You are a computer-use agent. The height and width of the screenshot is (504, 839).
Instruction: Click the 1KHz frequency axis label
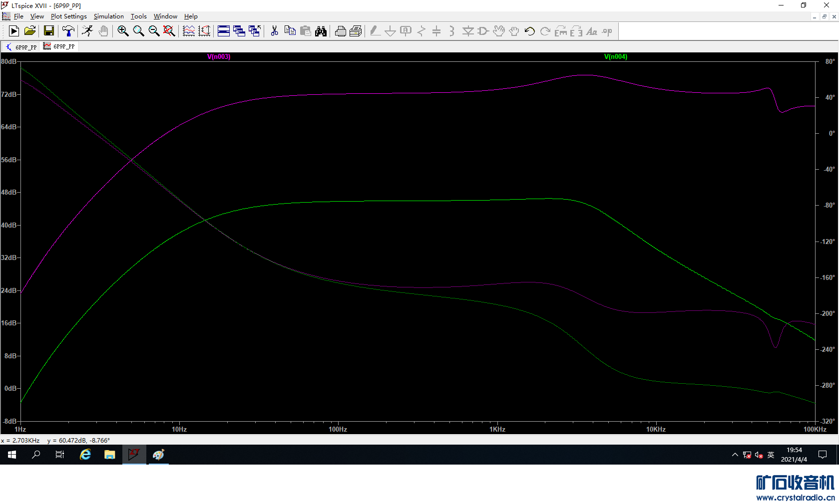click(x=497, y=429)
